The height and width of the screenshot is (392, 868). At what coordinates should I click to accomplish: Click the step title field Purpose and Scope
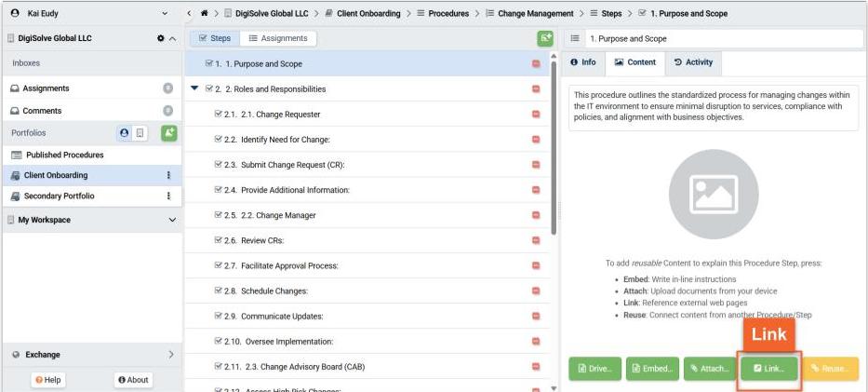(721, 39)
